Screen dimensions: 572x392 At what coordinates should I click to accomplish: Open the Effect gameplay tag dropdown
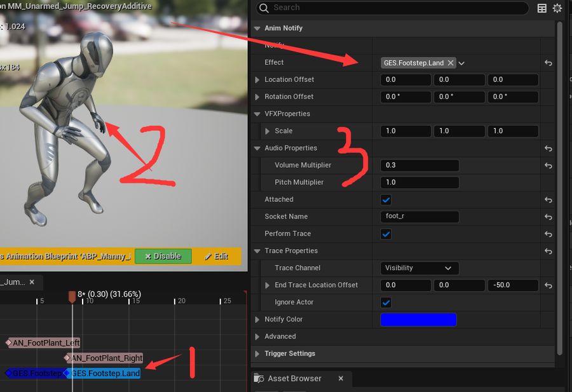pyautogui.click(x=461, y=63)
